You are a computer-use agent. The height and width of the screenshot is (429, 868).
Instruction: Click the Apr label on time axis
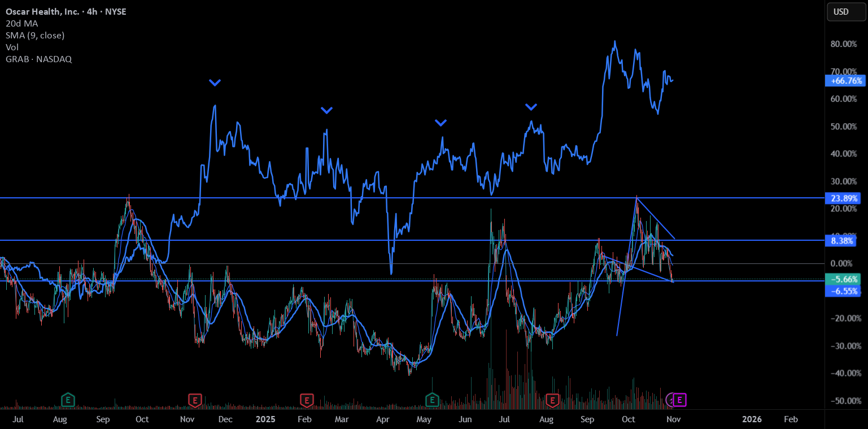click(383, 419)
